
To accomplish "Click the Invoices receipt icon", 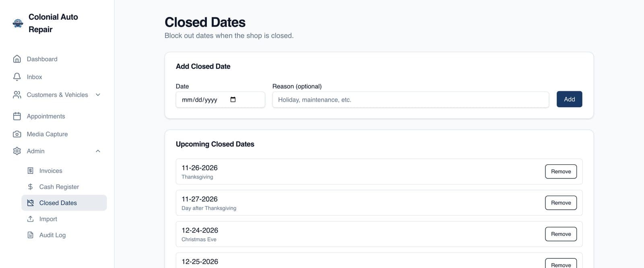I will click(x=30, y=171).
